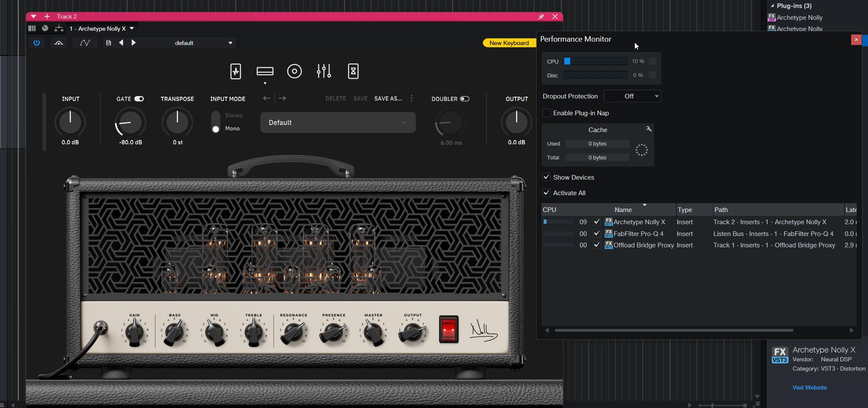Open the EQ sliders section icon
This screenshot has width=868, height=408.
(324, 71)
